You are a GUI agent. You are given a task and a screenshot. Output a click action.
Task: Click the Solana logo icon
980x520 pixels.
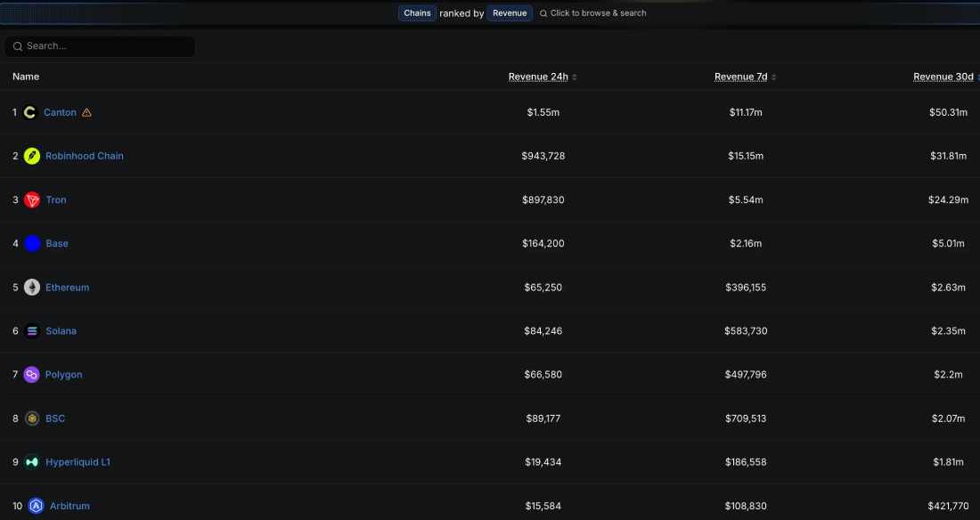coord(32,331)
